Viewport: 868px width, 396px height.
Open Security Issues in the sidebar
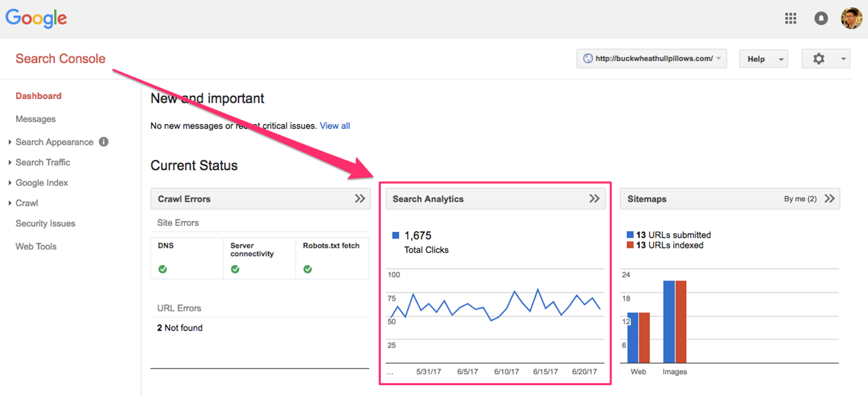tap(45, 224)
